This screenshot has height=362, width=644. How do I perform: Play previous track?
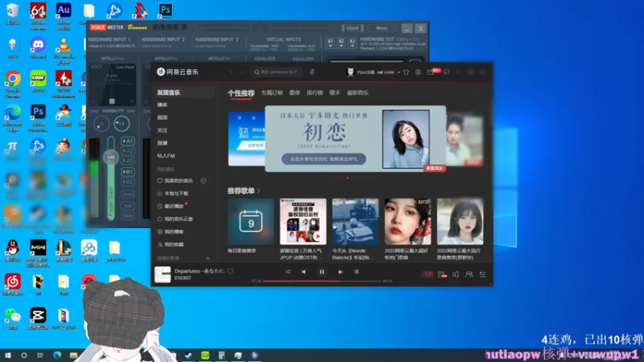(x=303, y=272)
